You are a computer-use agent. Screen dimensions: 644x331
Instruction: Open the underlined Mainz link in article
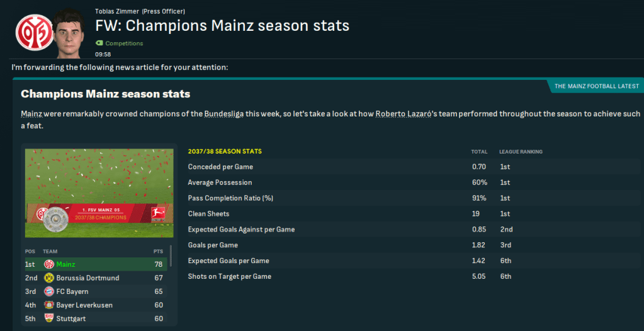coord(31,114)
